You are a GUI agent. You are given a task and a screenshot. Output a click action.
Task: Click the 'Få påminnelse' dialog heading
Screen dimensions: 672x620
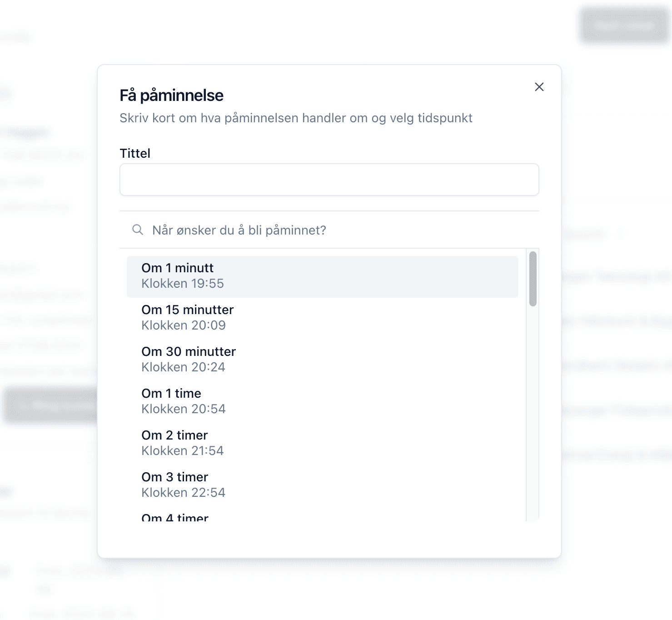click(172, 95)
